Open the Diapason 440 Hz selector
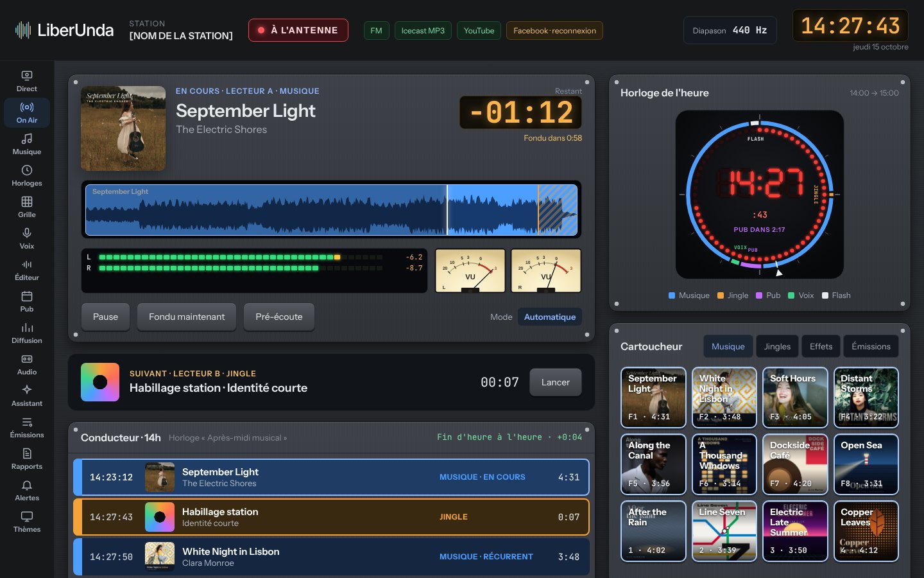 point(730,30)
